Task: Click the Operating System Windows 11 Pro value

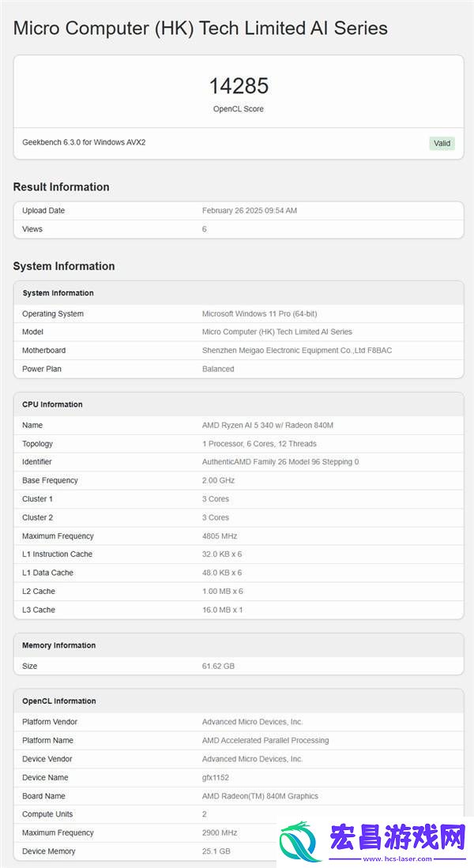Action: click(260, 314)
